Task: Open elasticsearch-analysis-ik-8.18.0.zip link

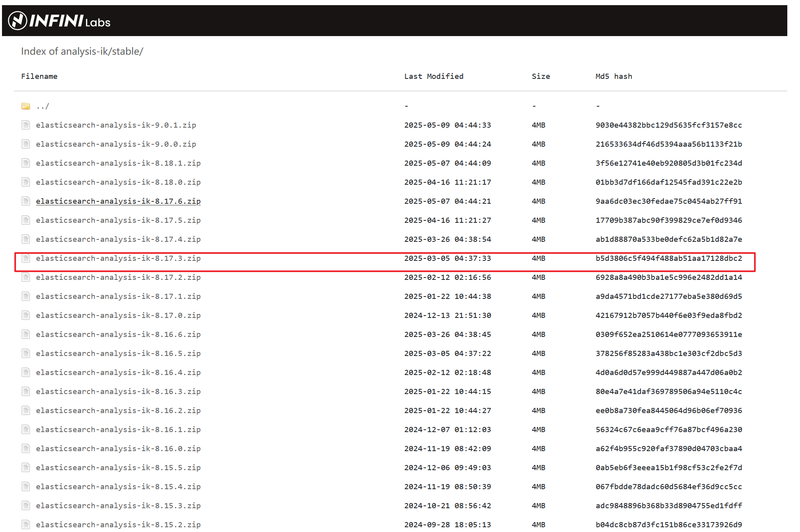Action: [x=118, y=182]
